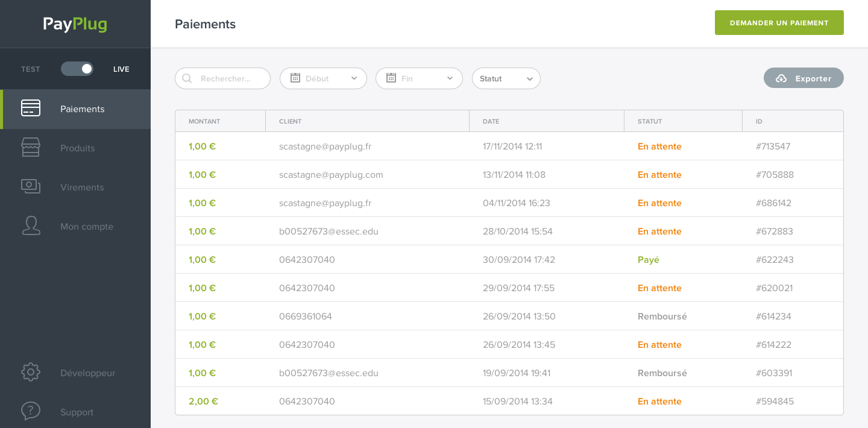Image resolution: width=868 pixels, height=428 pixels.
Task: Open Produits from the sidebar
Action: pos(77,148)
